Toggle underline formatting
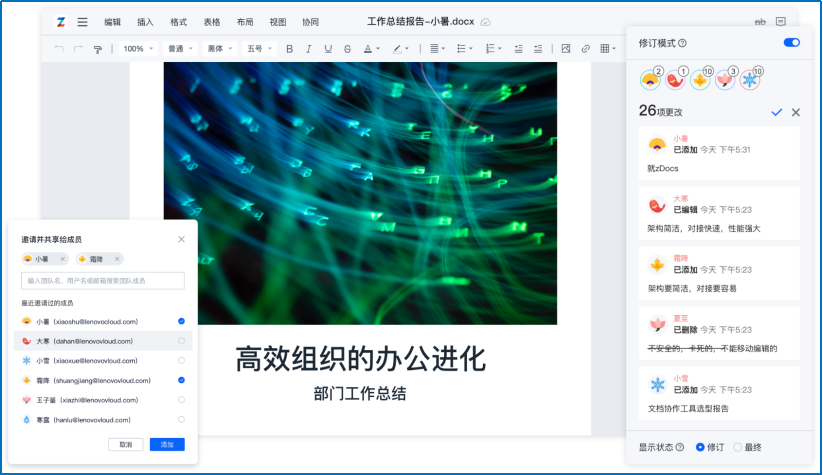 tap(328, 49)
